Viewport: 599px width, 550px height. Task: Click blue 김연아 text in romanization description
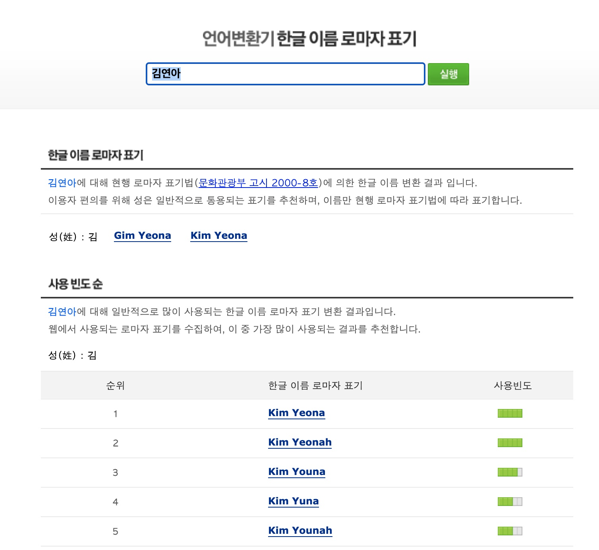62,183
